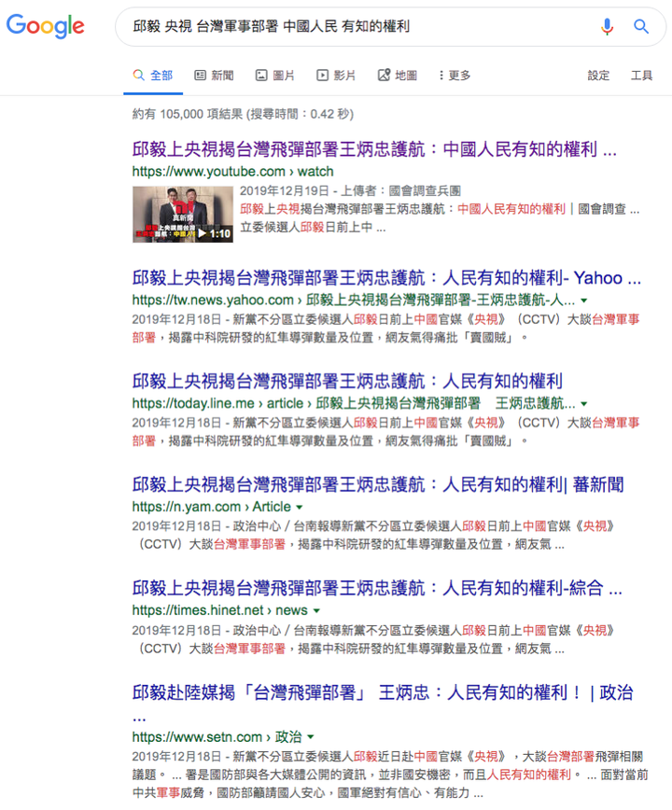Click the times.hinet.net news URL text
Image resolution: width=672 pixels, height=810 pixels.
point(219,610)
